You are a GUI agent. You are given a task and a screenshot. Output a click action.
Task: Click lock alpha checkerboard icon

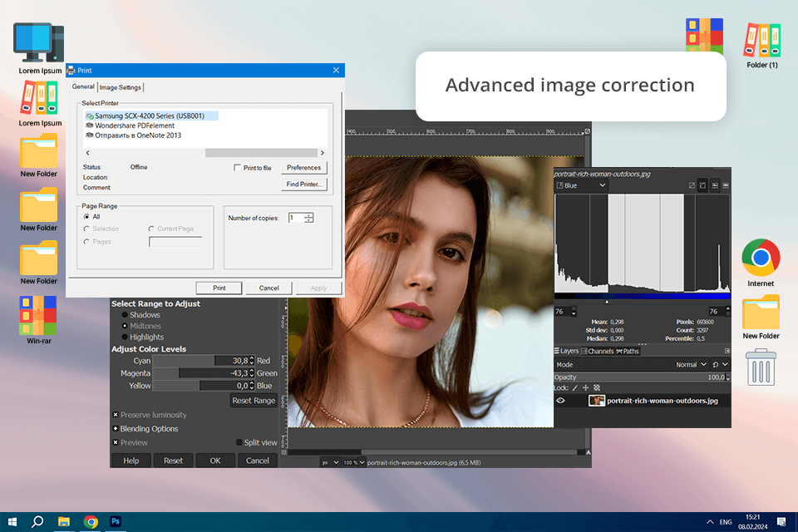tap(597, 388)
